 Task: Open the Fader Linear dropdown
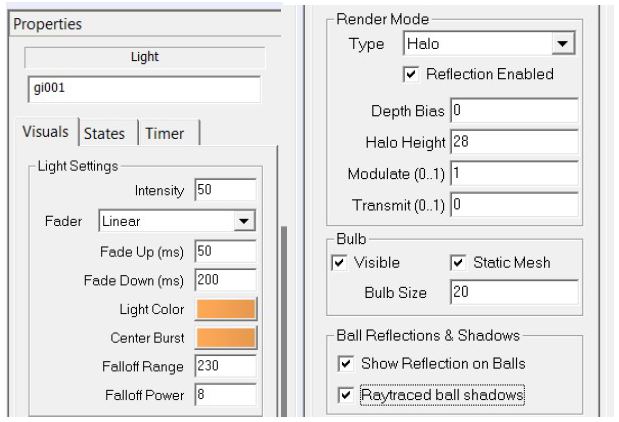tap(244, 221)
